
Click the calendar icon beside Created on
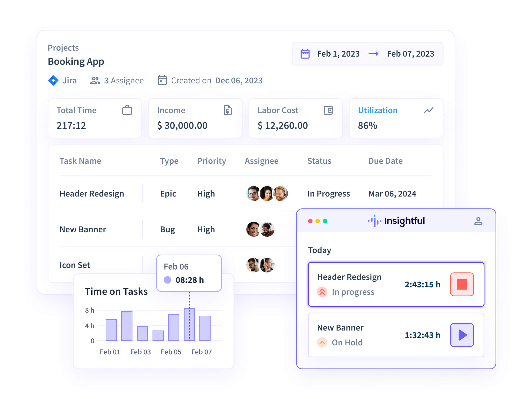(x=162, y=80)
